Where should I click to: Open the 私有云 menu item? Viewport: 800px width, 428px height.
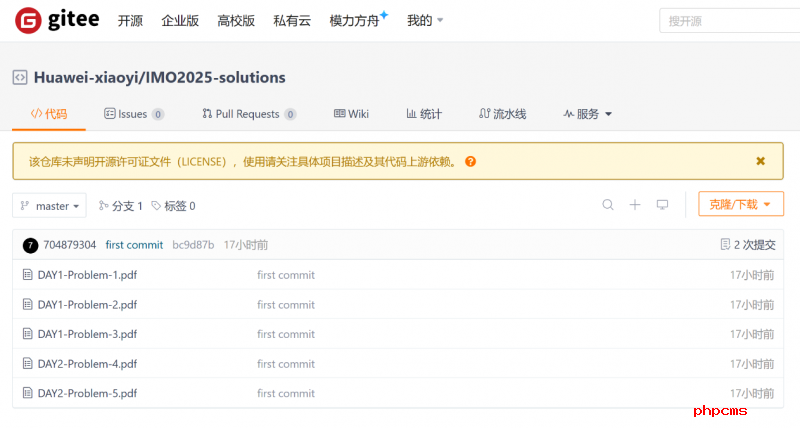tap(292, 21)
